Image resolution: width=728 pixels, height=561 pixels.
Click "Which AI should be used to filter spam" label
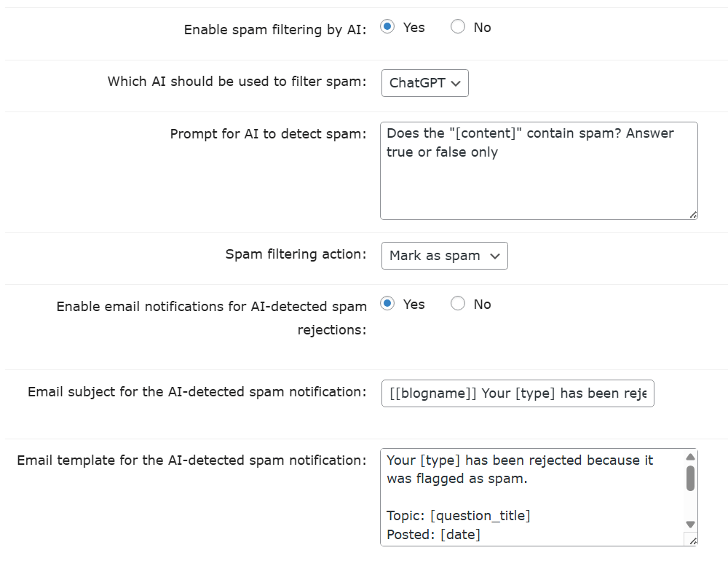pos(237,82)
